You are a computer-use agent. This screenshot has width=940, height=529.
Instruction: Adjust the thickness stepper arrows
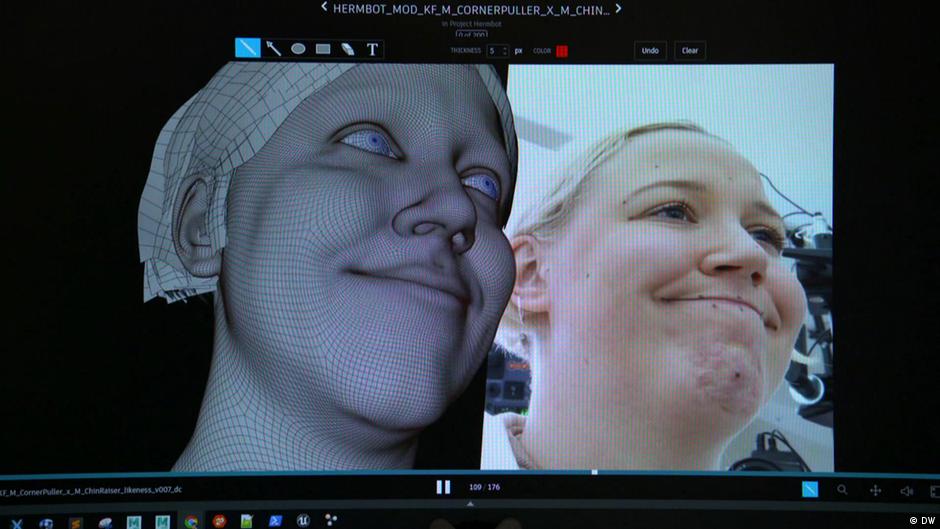pos(505,50)
